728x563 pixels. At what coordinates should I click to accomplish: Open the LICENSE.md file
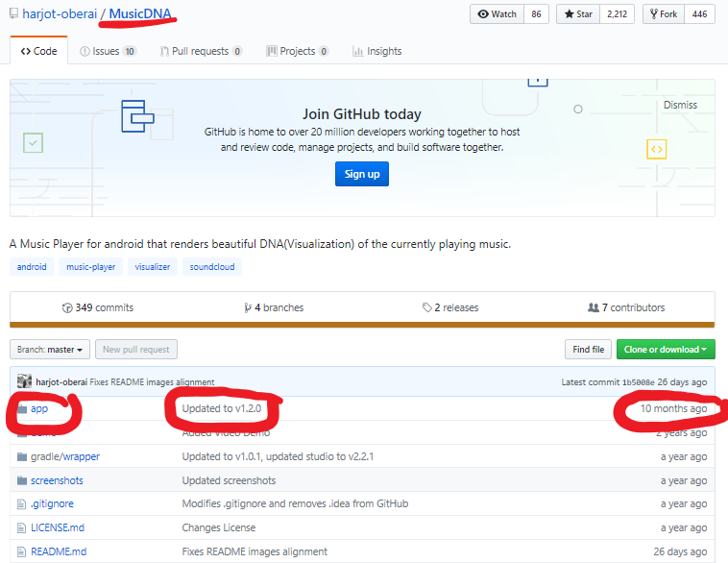(x=58, y=527)
